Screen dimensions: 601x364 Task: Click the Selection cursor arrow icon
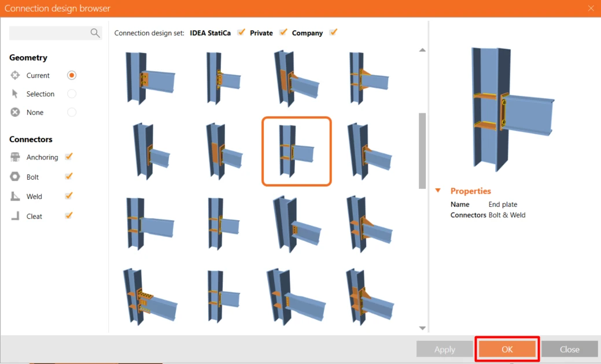[x=15, y=94]
